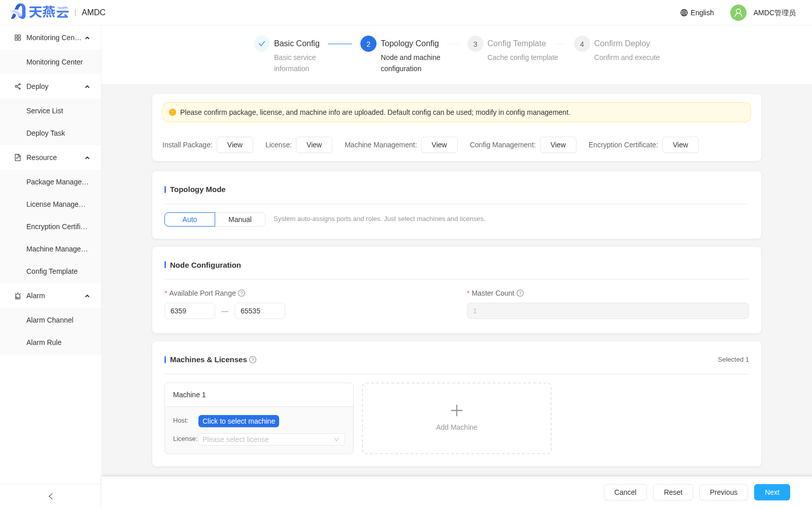Collapse the Alarm menu group
This screenshot has width=812, height=508.
[x=87, y=296]
